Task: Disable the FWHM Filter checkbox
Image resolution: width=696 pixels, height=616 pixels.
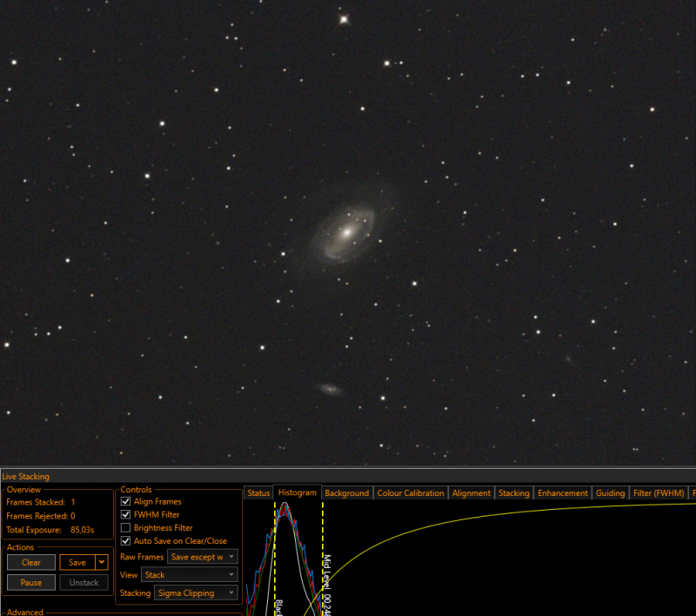Action: [125, 515]
